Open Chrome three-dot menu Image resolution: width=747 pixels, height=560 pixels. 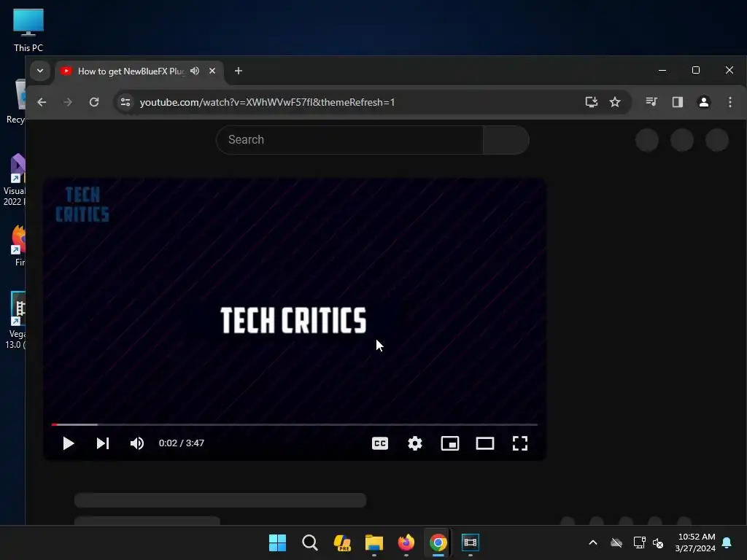click(729, 102)
